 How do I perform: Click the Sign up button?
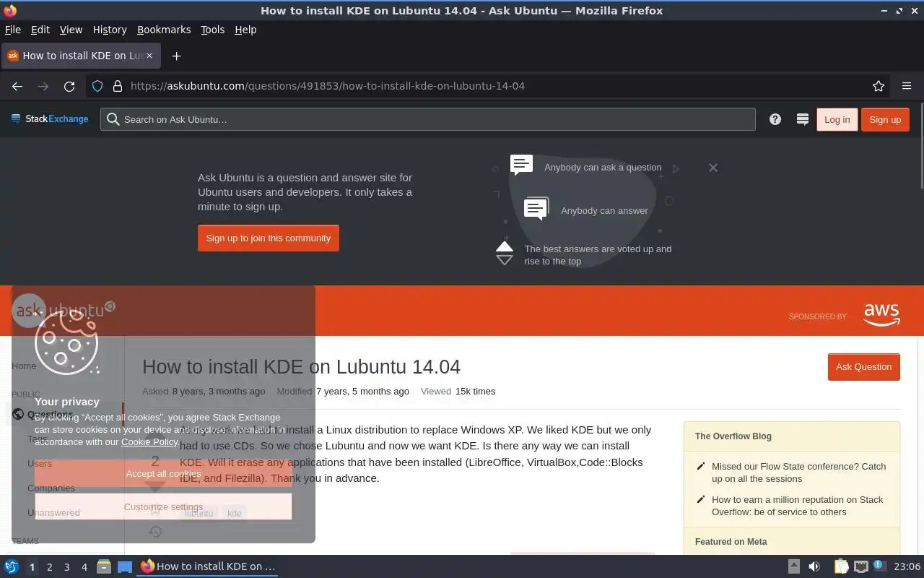pos(885,119)
